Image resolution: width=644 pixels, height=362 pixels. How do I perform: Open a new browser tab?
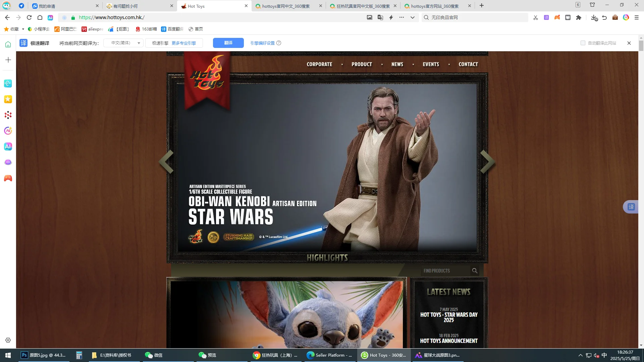click(482, 6)
